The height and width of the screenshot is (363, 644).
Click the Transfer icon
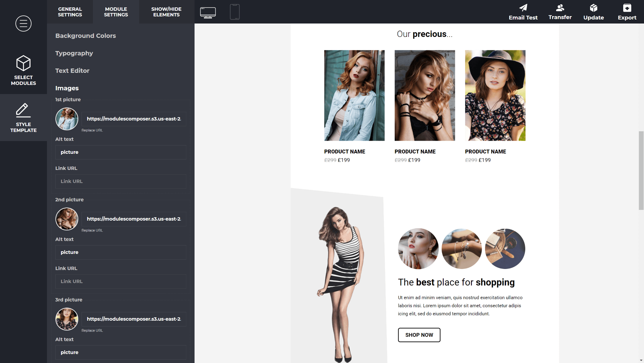click(560, 12)
